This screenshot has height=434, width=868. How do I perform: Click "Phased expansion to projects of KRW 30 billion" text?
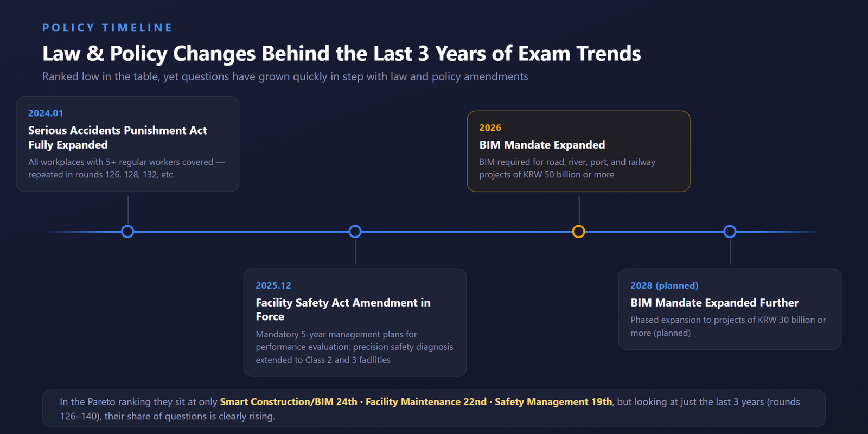coord(728,327)
